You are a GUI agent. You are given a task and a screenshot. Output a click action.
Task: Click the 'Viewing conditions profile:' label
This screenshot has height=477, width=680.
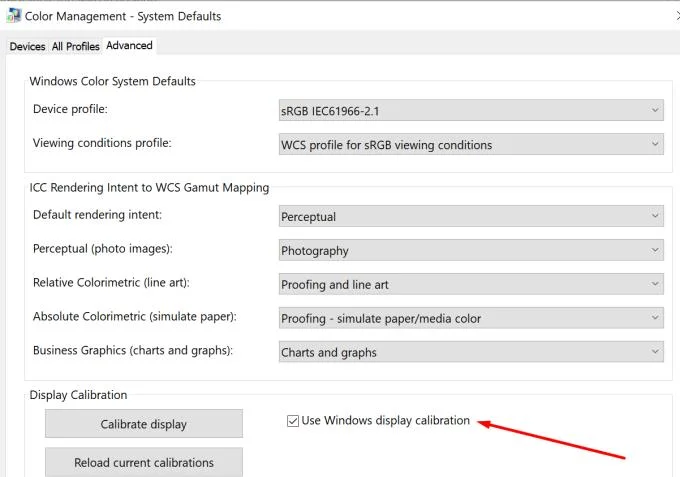tap(102, 143)
